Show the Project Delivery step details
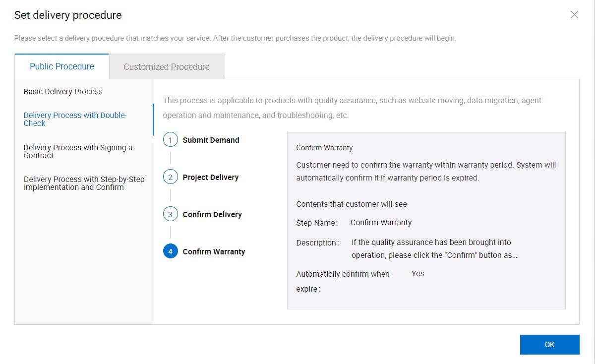 210,178
